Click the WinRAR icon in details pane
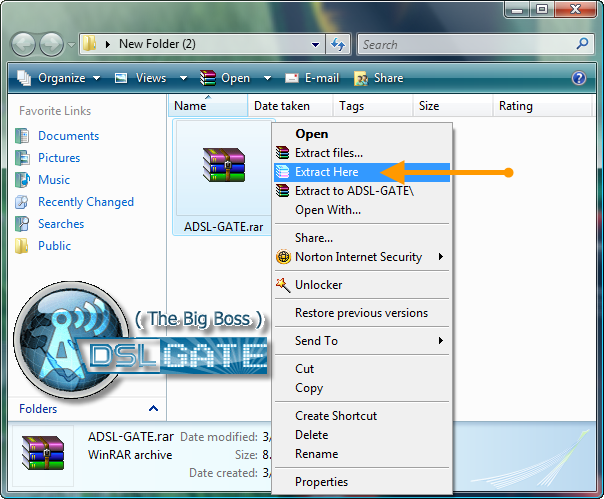Viewport: 604px width, 499px height. tap(43, 453)
